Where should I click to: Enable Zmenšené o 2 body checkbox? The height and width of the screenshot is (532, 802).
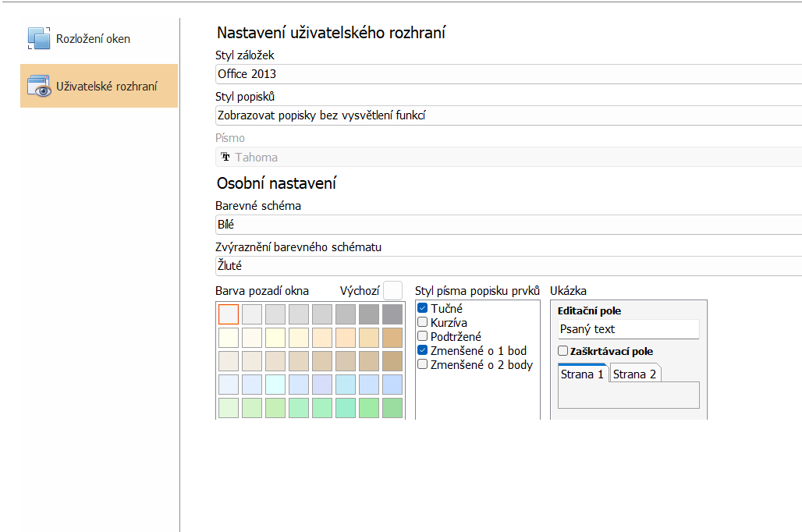coord(423,364)
